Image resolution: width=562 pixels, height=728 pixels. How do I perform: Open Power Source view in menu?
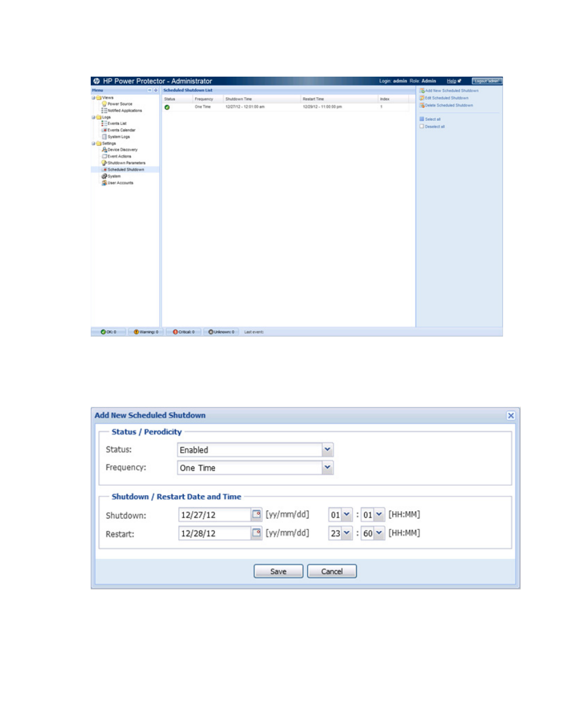tap(120, 104)
